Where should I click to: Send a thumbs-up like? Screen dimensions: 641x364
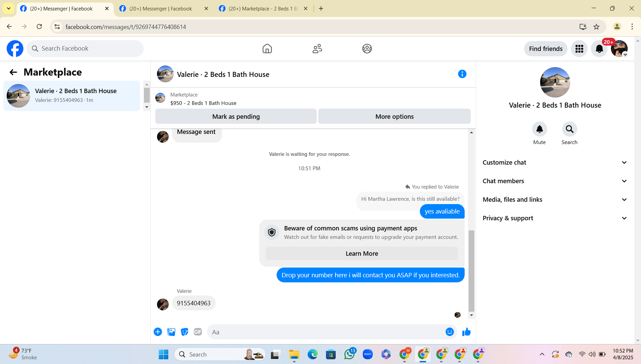coord(466,332)
